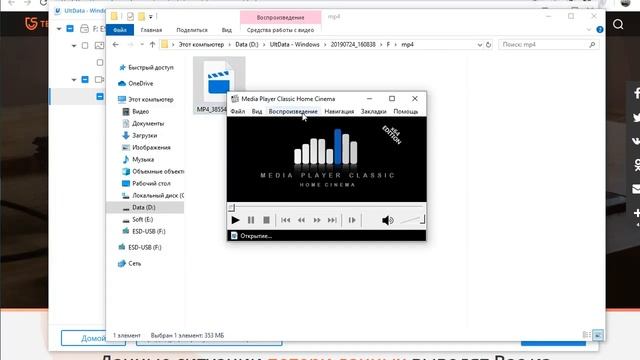Step forward one frame button
640x360 pixels.
pyautogui.click(x=351, y=220)
